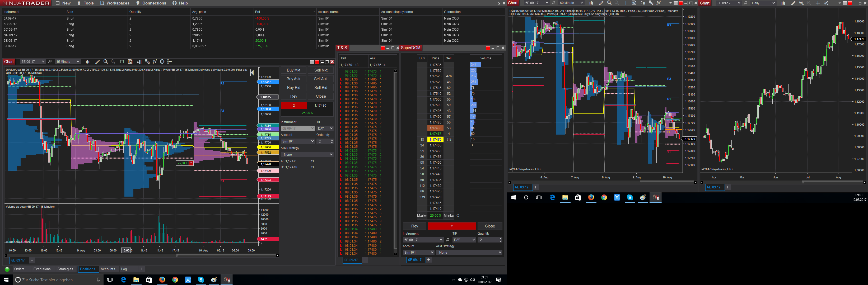The width and height of the screenshot is (868, 285).
Task: Open the New menu
Action: (x=63, y=3)
